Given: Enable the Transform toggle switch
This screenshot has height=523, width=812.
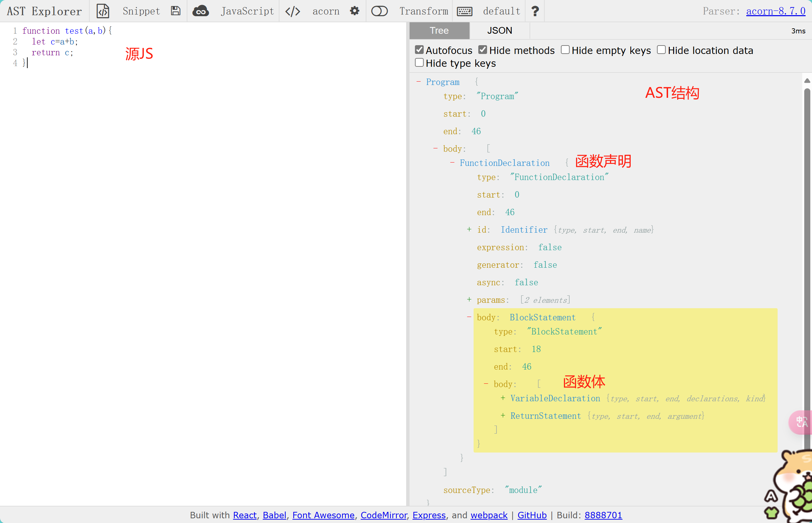Looking at the screenshot, I should (380, 11).
